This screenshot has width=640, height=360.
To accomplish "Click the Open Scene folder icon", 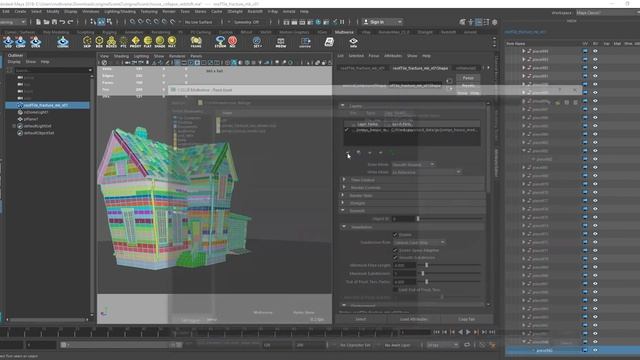I will (x=46, y=22).
